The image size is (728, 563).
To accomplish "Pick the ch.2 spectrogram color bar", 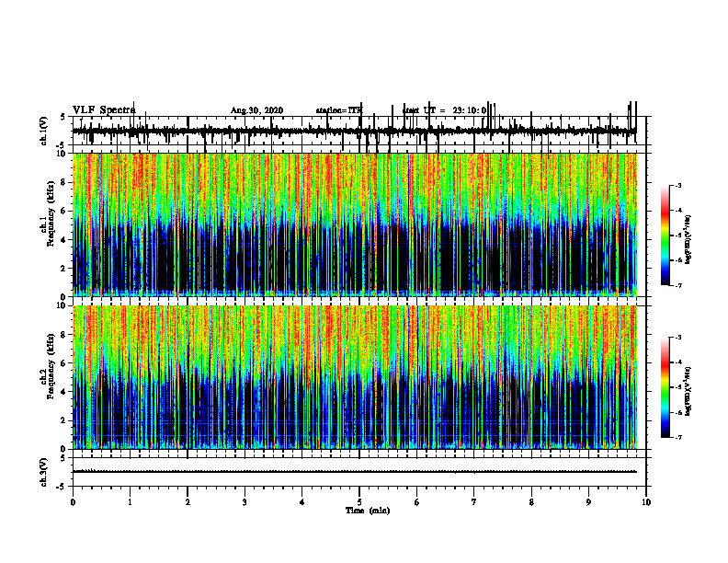I will [665, 387].
